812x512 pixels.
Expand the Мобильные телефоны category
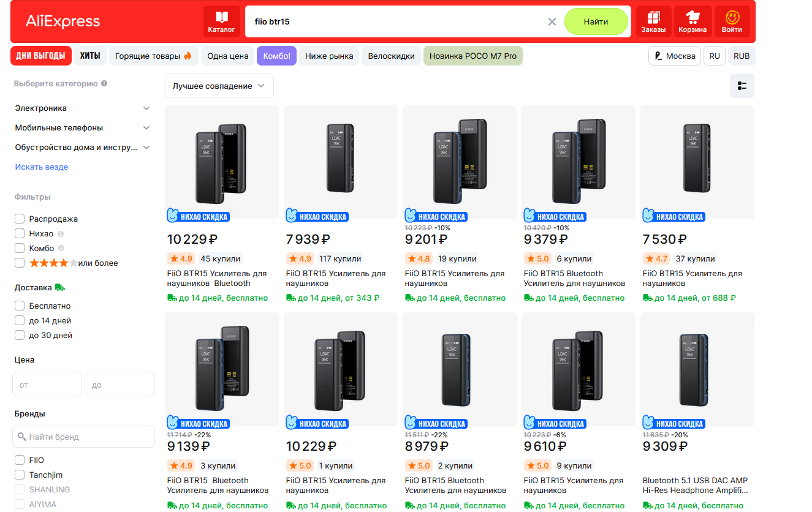[x=146, y=128]
